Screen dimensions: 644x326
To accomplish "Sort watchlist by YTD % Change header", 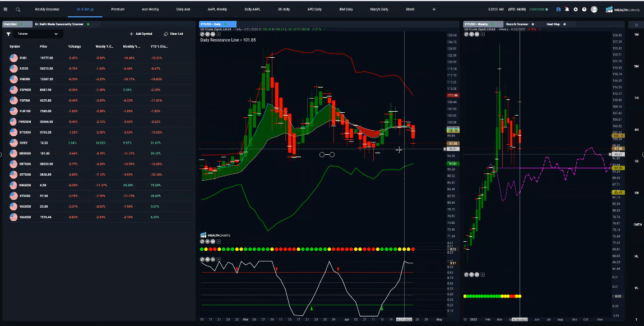I will 159,47.
